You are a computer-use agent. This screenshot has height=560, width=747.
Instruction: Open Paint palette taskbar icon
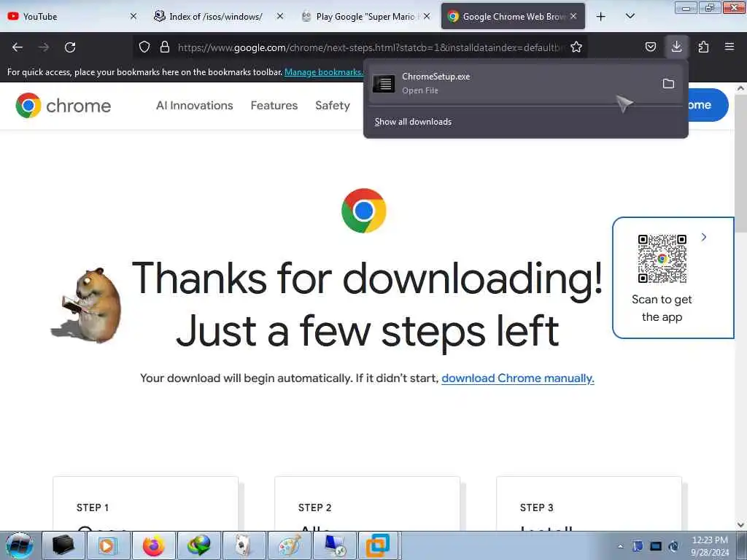click(289, 545)
